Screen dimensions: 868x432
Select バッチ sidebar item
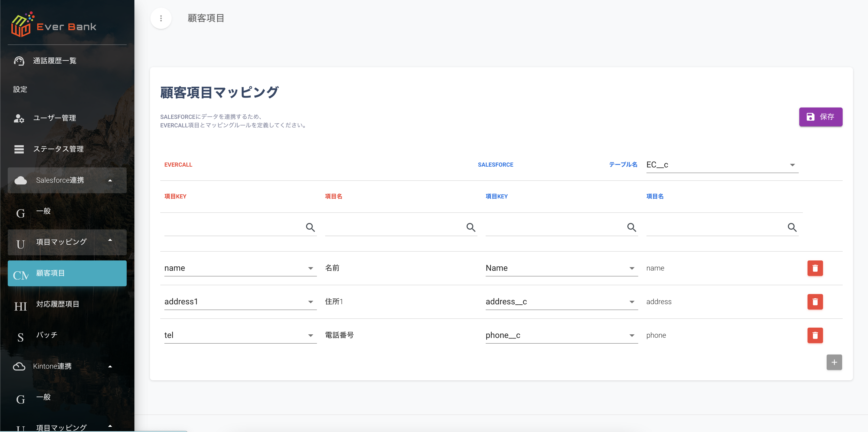67,335
